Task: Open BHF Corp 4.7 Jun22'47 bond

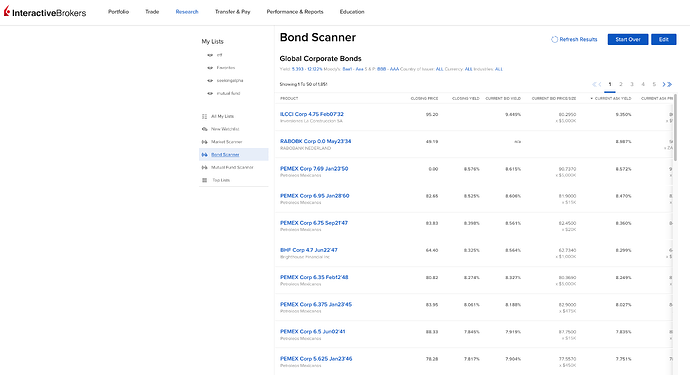Action: click(x=309, y=250)
